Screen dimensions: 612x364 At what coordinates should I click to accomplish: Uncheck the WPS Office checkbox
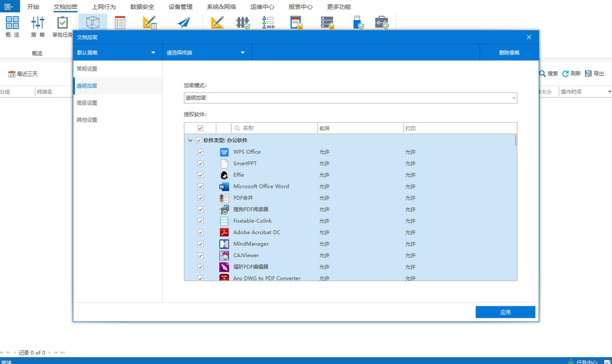click(x=201, y=152)
